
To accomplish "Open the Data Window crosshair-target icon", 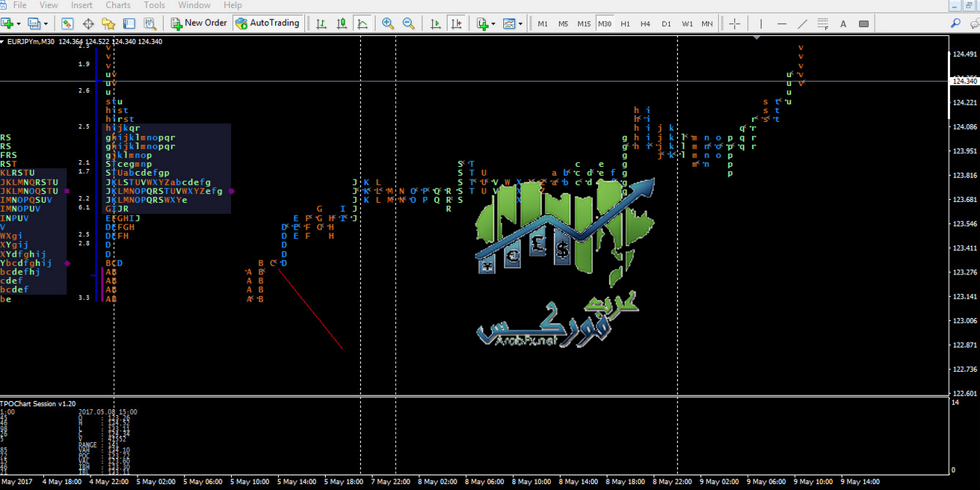I will pyautogui.click(x=87, y=23).
